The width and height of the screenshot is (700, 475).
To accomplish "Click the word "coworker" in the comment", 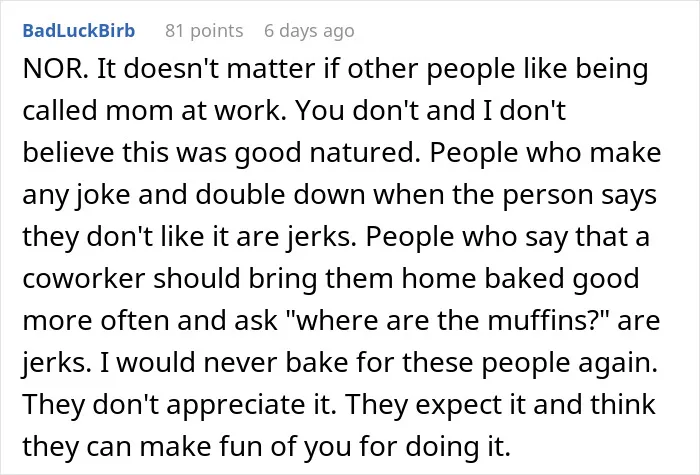I will coord(84,279).
